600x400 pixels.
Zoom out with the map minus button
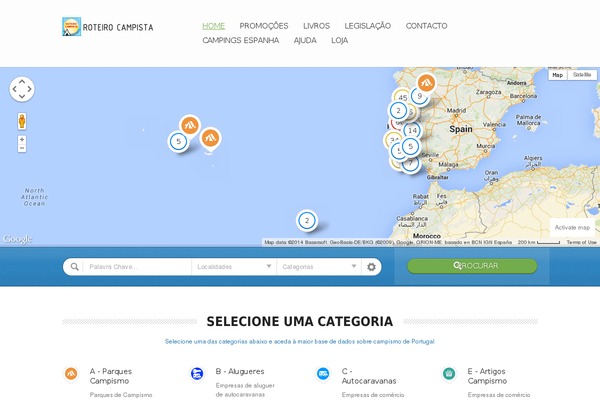22,148
